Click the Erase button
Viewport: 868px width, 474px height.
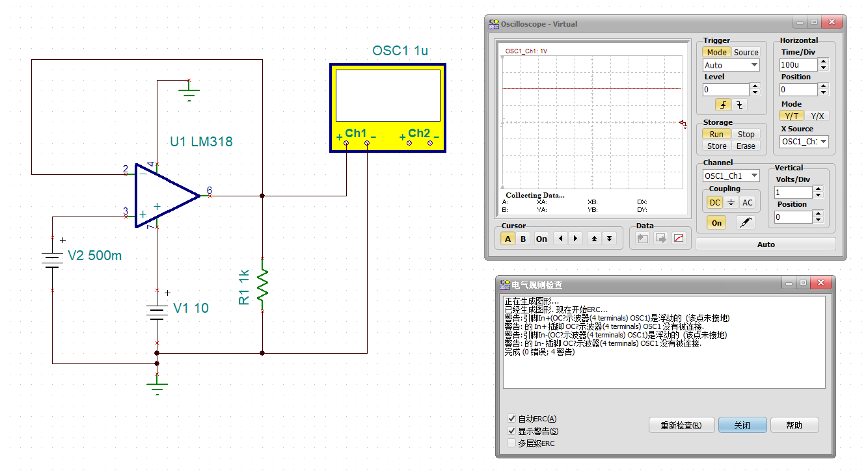tap(746, 146)
